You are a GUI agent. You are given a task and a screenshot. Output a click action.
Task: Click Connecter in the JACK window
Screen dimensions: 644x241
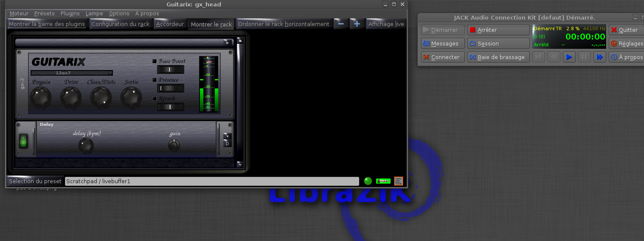(x=443, y=57)
